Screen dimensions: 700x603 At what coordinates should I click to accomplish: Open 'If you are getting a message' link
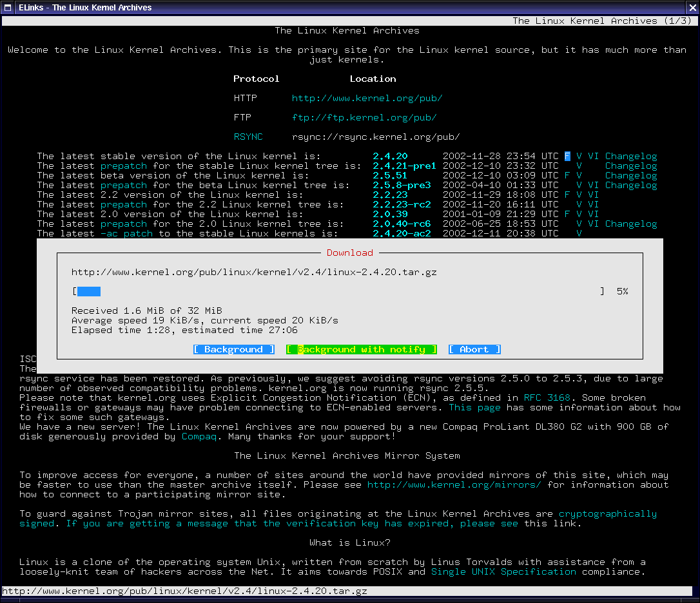tap(291, 524)
